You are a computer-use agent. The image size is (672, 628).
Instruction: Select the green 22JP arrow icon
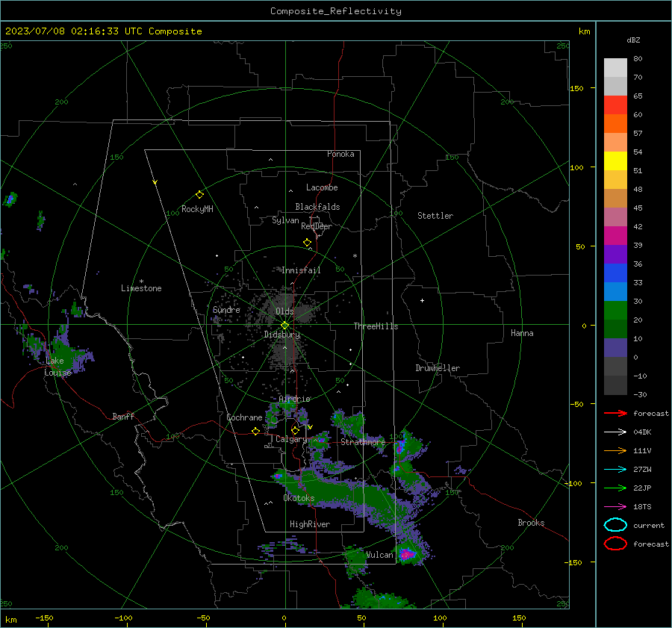coord(615,488)
